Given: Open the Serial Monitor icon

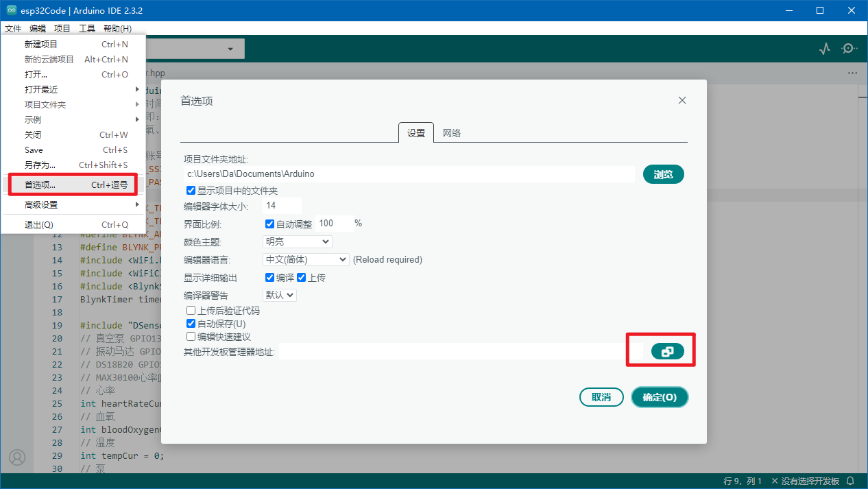Looking at the screenshot, I should click(x=849, y=49).
